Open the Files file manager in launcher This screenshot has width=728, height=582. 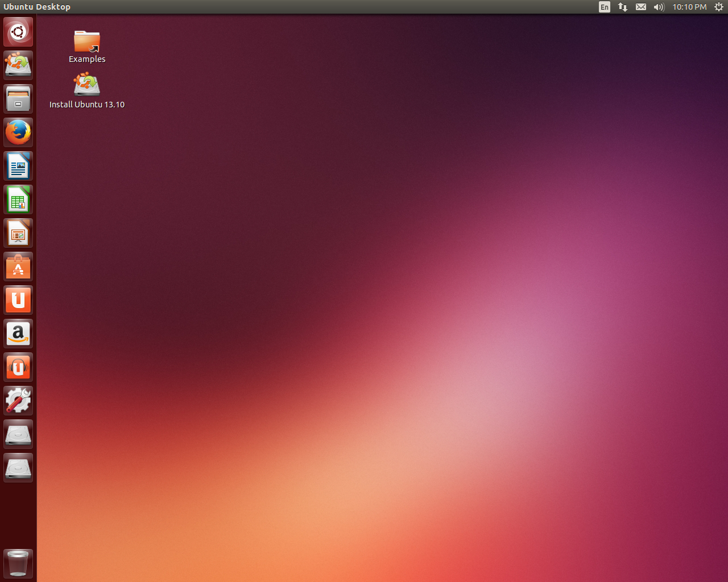[x=18, y=99]
